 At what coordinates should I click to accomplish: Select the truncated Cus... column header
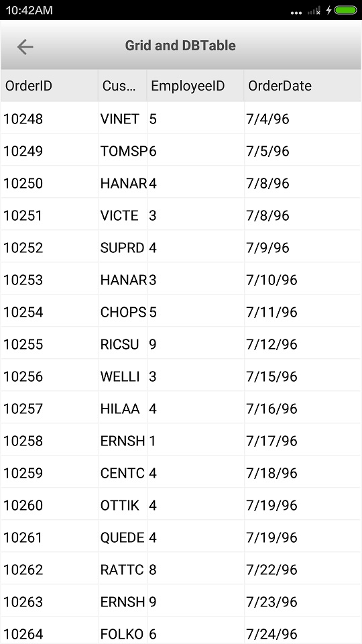coord(122,86)
